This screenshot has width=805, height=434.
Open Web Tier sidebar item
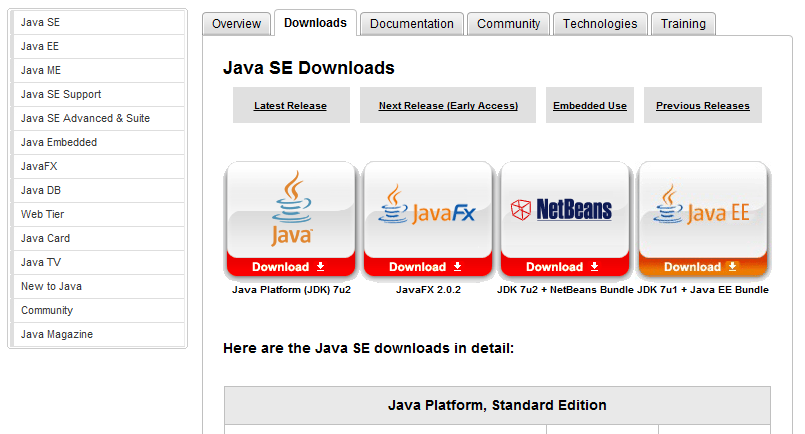pos(99,215)
